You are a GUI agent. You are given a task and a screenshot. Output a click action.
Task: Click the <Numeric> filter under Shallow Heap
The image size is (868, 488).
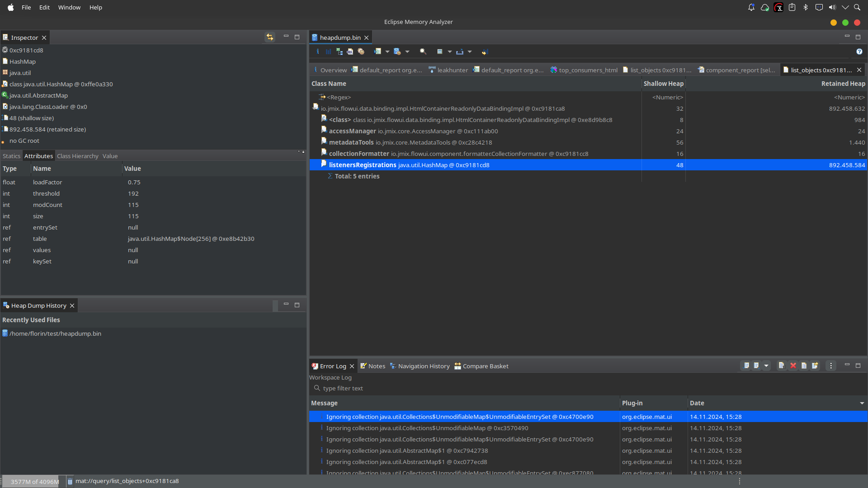coord(667,97)
